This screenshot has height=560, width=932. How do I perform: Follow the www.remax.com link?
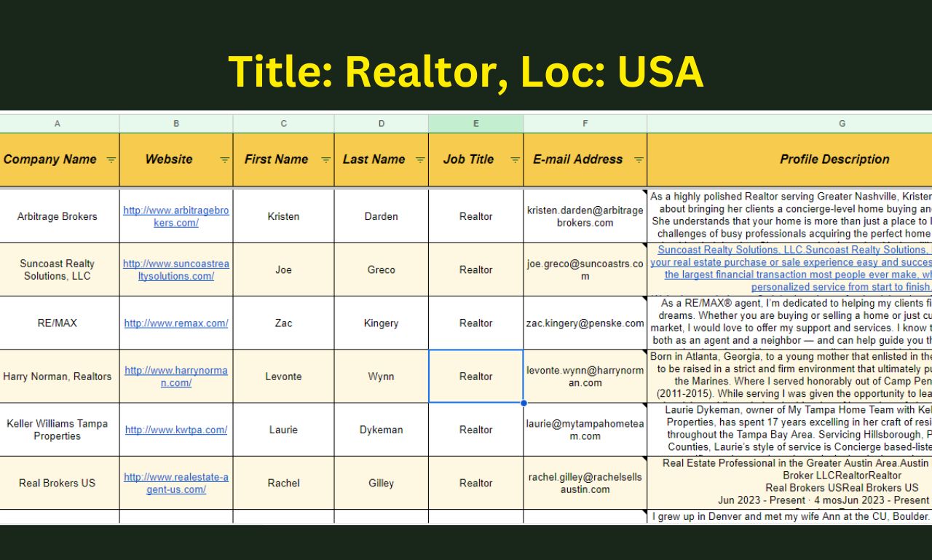pyautogui.click(x=175, y=323)
